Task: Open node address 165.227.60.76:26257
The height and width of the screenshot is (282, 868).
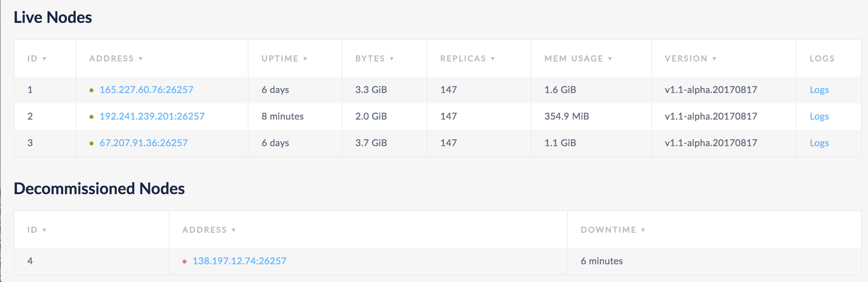Action: click(146, 90)
